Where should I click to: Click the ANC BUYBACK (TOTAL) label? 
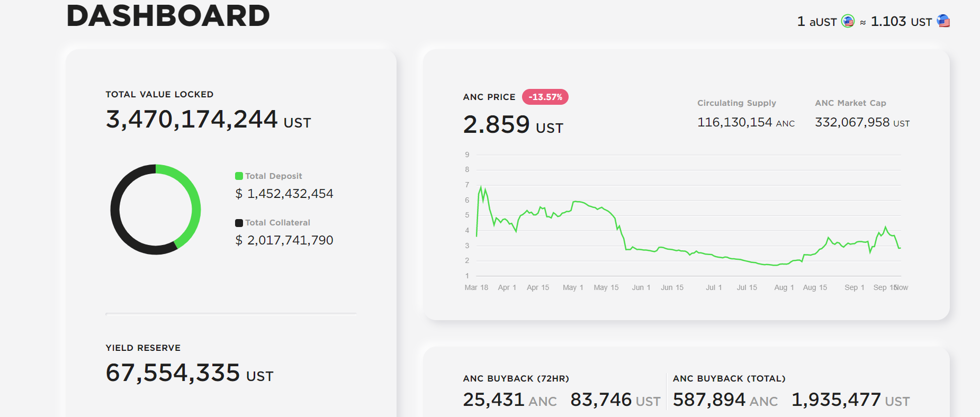click(729, 378)
